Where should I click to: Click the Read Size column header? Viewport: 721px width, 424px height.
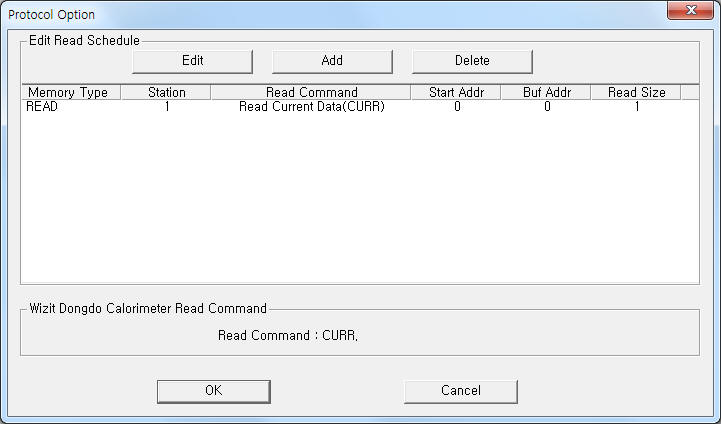pyautogui.click(x=637, y=92)
